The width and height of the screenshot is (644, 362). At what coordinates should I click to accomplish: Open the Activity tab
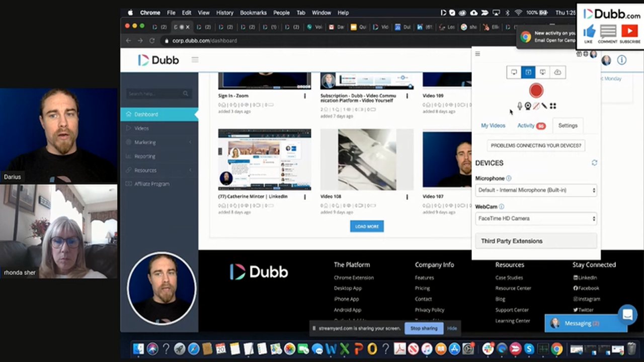coord(531,126)
